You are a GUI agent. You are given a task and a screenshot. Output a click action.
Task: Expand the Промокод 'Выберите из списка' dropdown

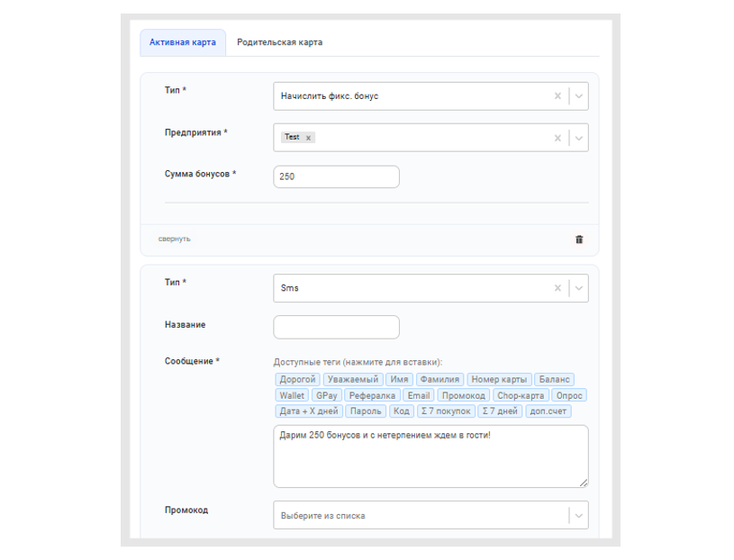click(x=579, y=516)
